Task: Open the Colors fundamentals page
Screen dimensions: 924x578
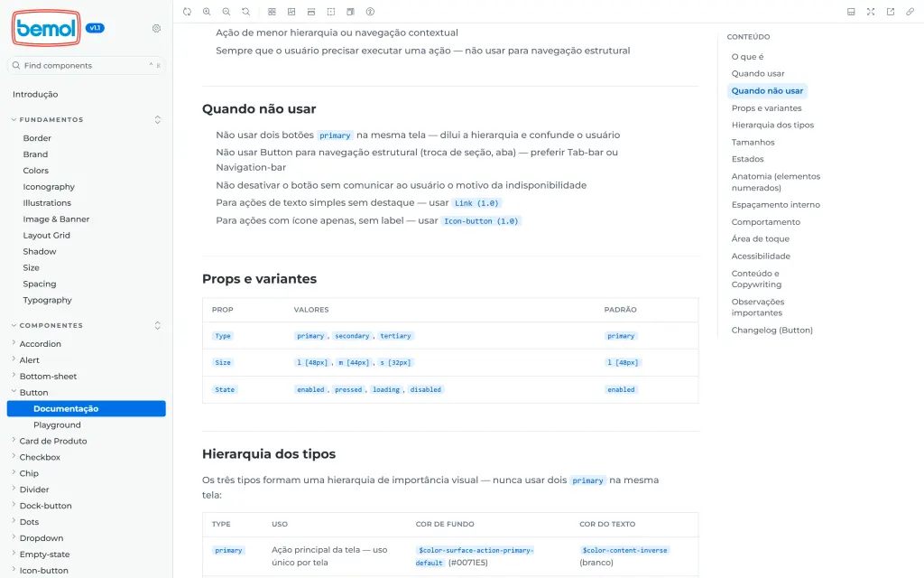Action: 36,171
